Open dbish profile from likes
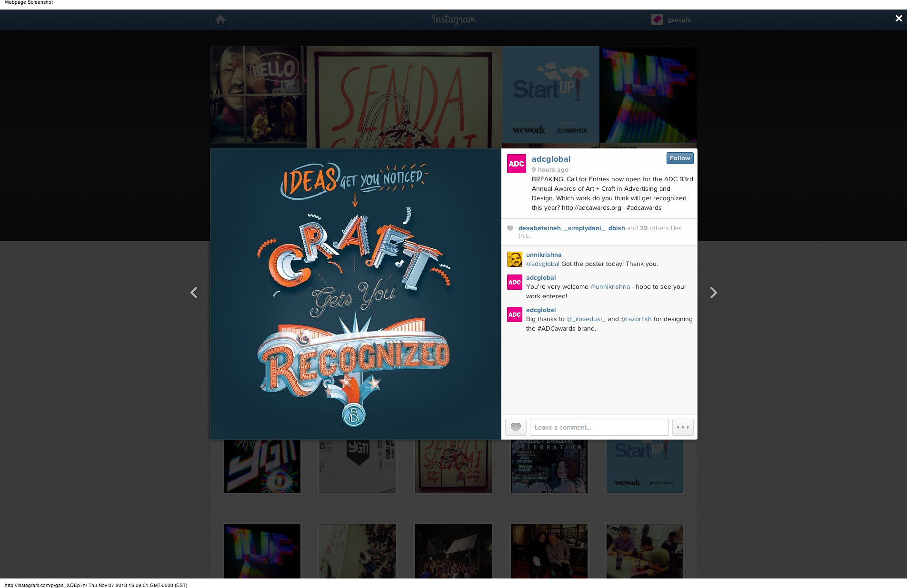The width and height of the screenshot is (907, 588). pyautogui.click(x=617, y=228)
